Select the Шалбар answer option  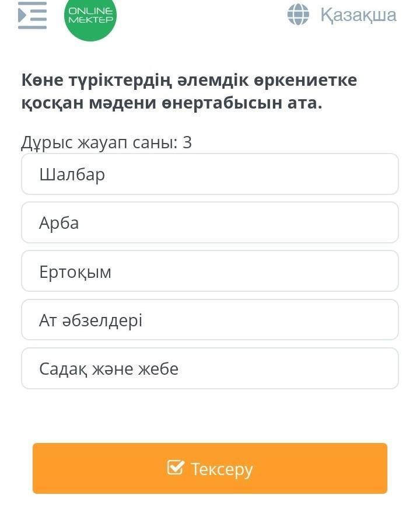click(x=210, y=174)
